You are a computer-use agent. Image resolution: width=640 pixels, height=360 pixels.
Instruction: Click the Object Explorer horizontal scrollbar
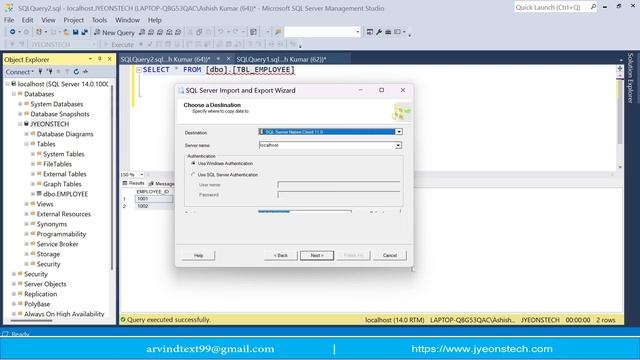point(32,321)
